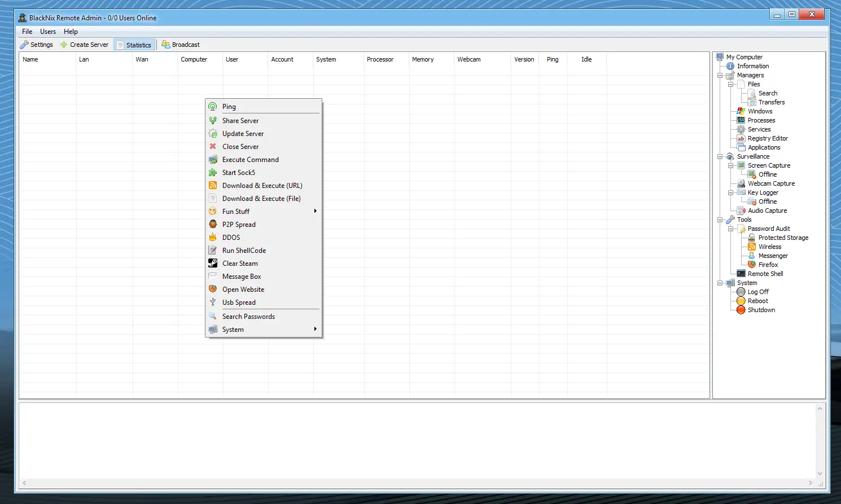The image size is (841, 504).
Task: Click the Shutdown icon in the System section
Action: click(x=741, y=310)
